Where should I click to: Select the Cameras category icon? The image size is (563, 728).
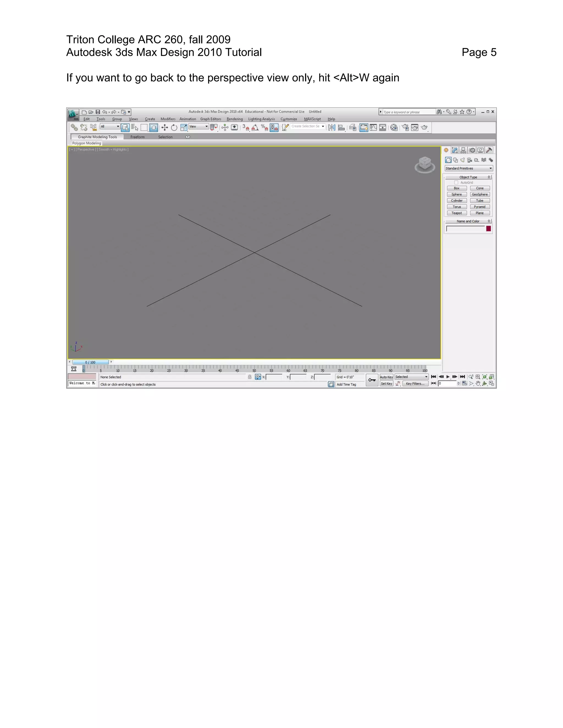click(470, 160)
